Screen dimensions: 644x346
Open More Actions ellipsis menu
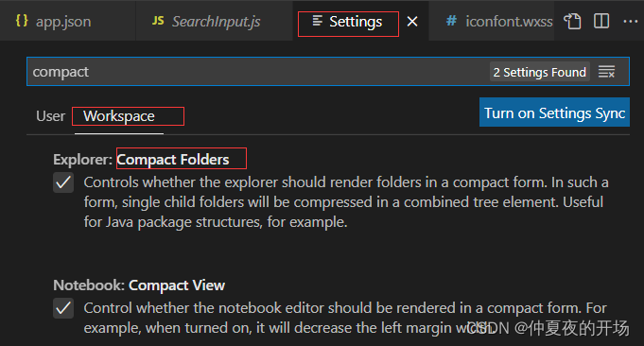click(x=630, y=21)
